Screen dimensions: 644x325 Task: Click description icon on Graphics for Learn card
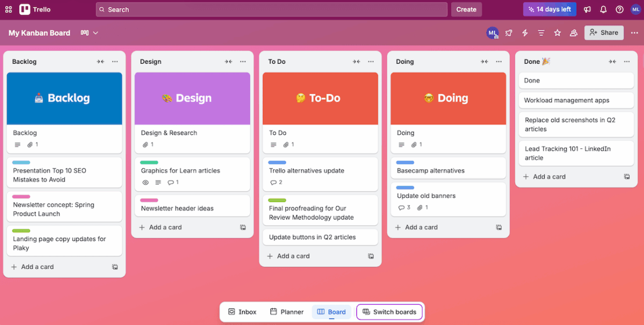click(x=158, y=182)
